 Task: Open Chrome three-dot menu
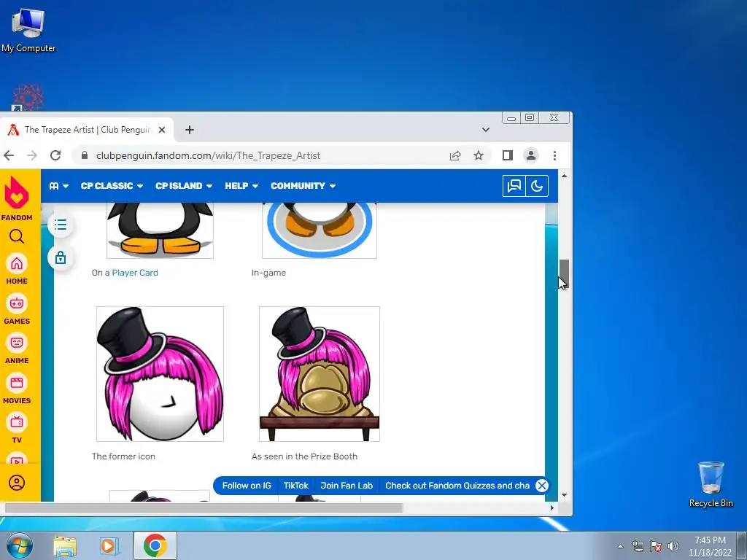pyautogui.click(x=554, y=155)
